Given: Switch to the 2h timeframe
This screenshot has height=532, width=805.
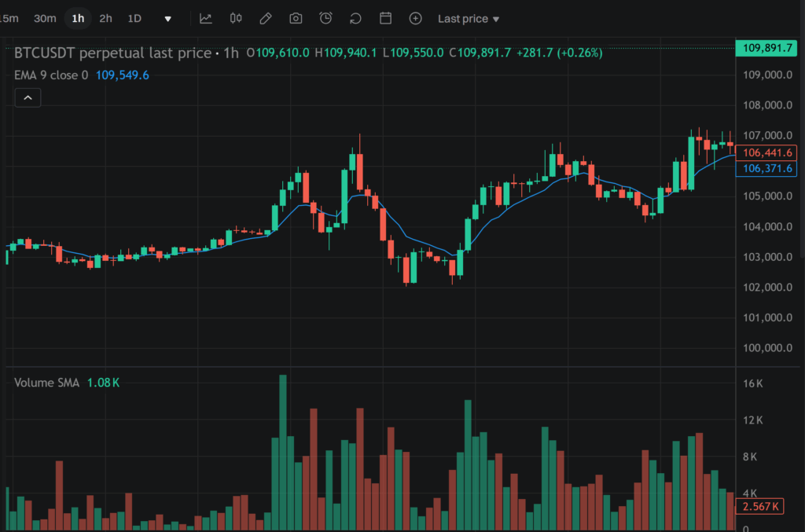Looking at the screenshot, I should click(x=105, y=18).
